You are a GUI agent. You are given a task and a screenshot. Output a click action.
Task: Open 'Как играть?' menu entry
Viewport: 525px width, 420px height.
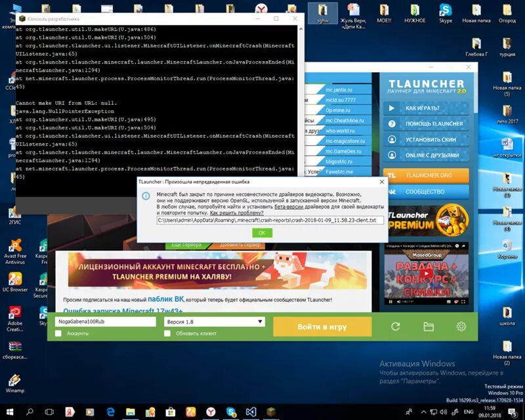pos(426,108)
